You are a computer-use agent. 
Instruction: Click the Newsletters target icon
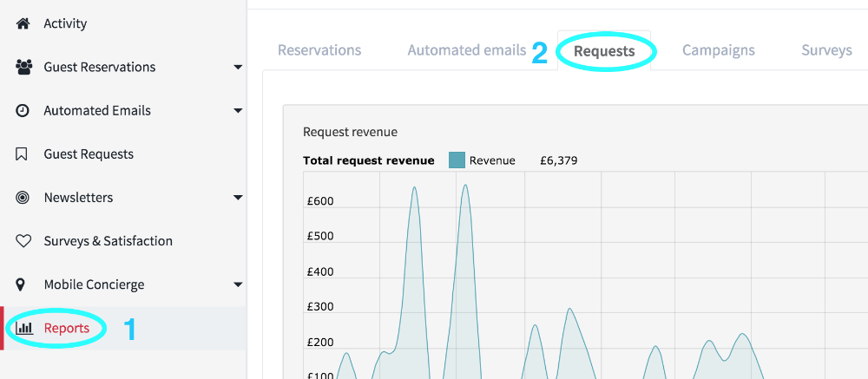point(23,198)
